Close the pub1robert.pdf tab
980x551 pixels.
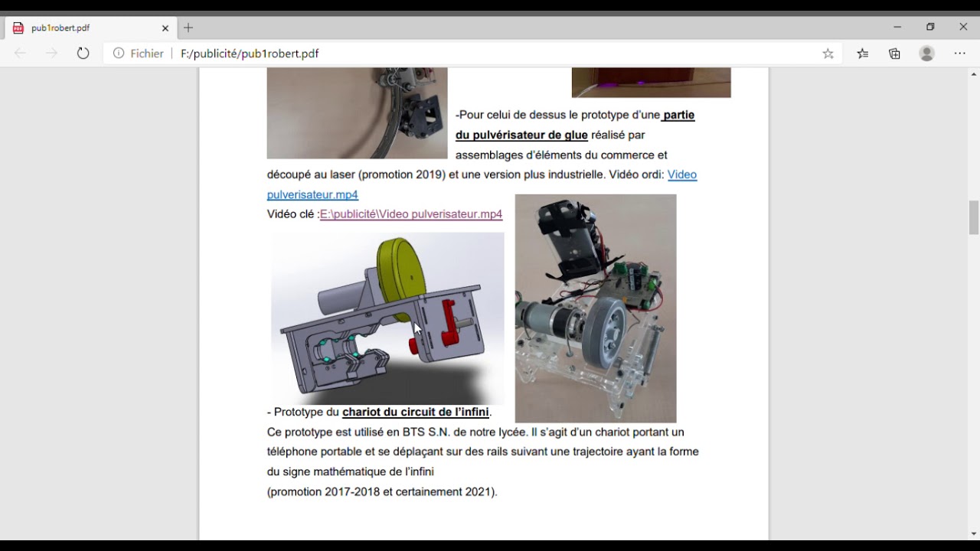[165, 28]
